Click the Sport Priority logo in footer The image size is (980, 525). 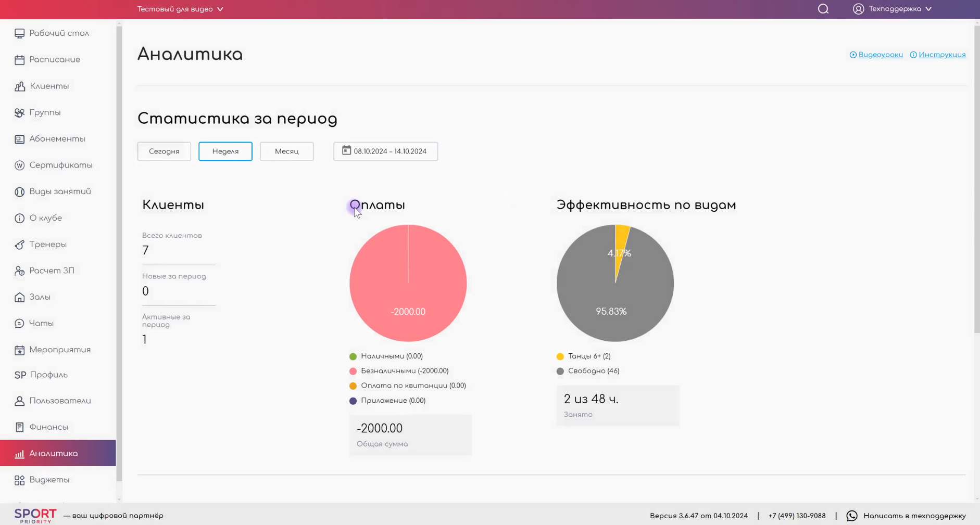pyautogui.click(x=35, y=516)
